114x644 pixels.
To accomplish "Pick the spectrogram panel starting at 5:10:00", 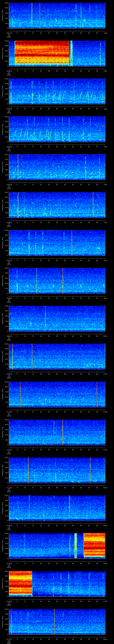I will (57, 356).
